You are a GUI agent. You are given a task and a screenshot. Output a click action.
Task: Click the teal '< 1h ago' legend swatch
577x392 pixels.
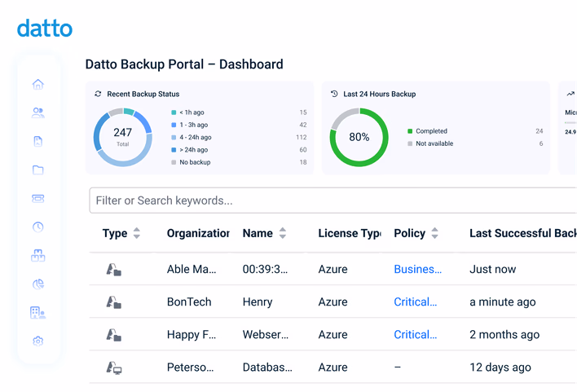(174, 112)
